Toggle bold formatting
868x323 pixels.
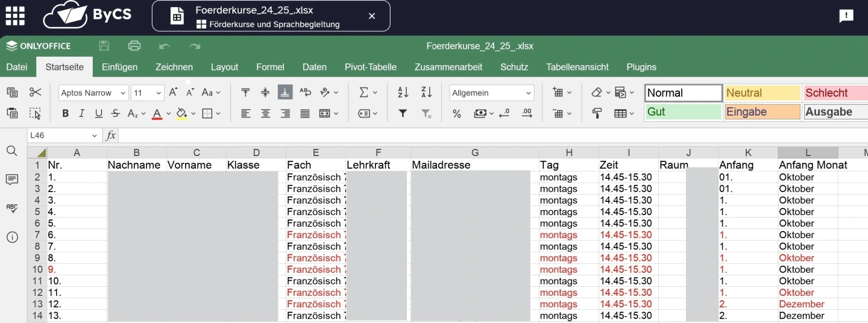tap(65, 113)
